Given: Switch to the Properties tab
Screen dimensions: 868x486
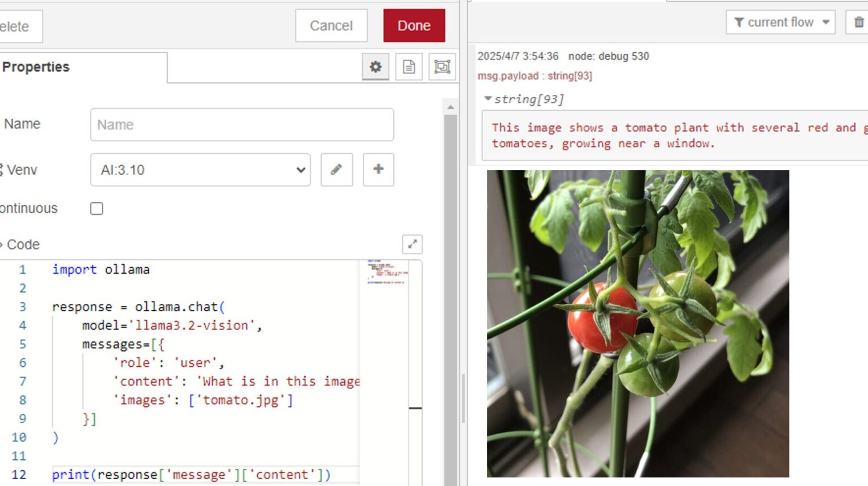Looking at the screenshot, I should coord(36,67).
